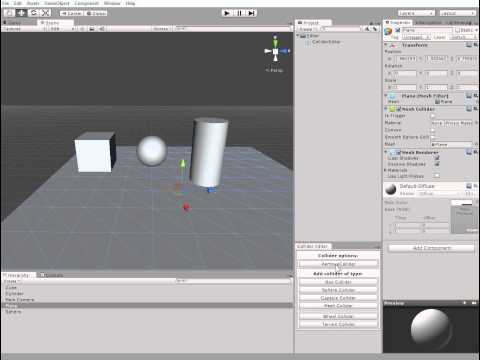
Task: Click the center cube of orientation gizmo
Action: (275, 51)
